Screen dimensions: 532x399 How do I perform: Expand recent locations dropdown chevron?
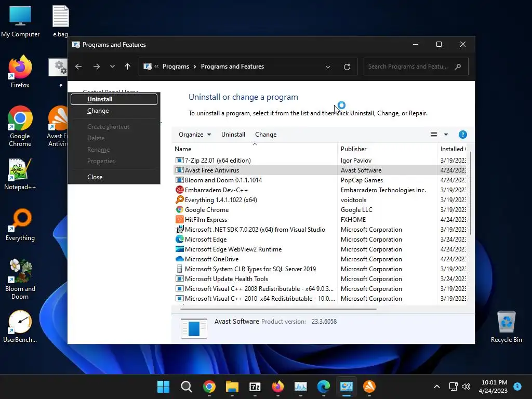(x=112, y=66)
